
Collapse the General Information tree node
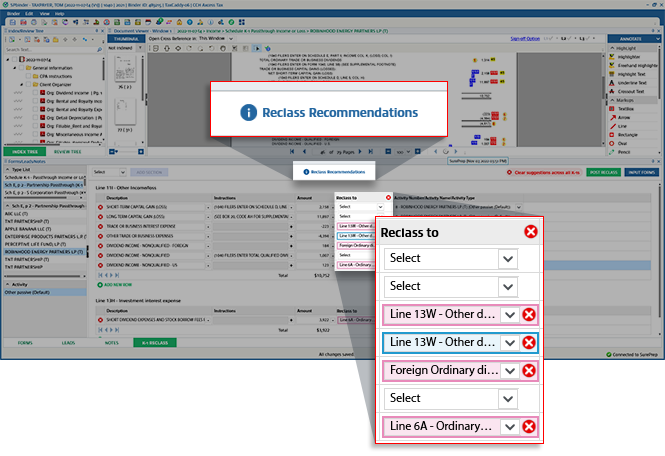point(14,68)
